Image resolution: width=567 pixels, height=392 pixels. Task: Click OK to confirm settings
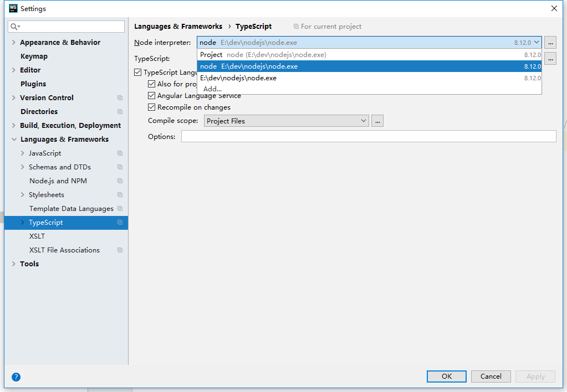pos(447,376)
